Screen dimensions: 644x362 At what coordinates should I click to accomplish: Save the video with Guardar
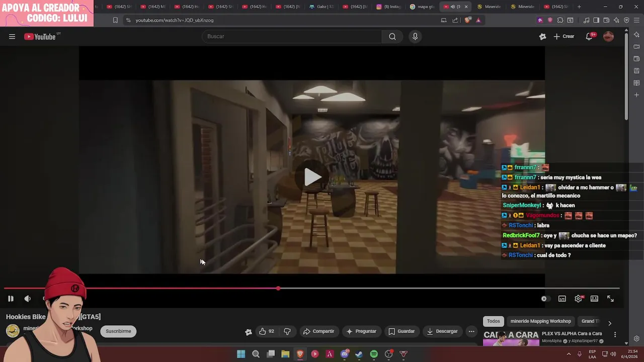pos(401,331)
